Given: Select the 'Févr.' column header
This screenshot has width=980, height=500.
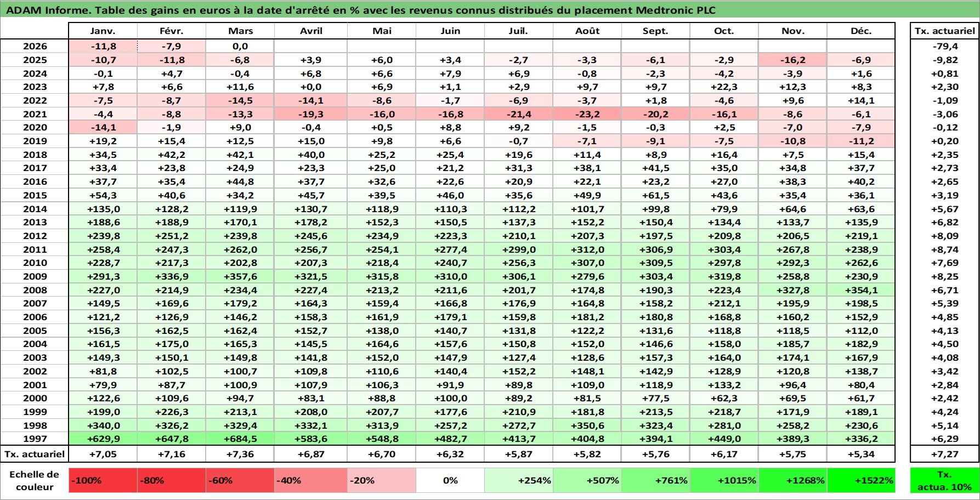Looking at the screenshot, I should coord(172,31).
